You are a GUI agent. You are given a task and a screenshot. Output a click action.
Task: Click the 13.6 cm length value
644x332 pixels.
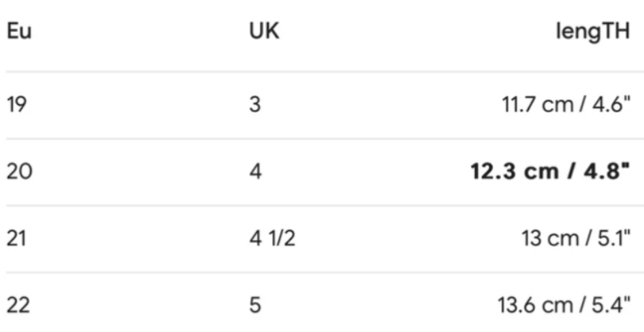(528, 305)
